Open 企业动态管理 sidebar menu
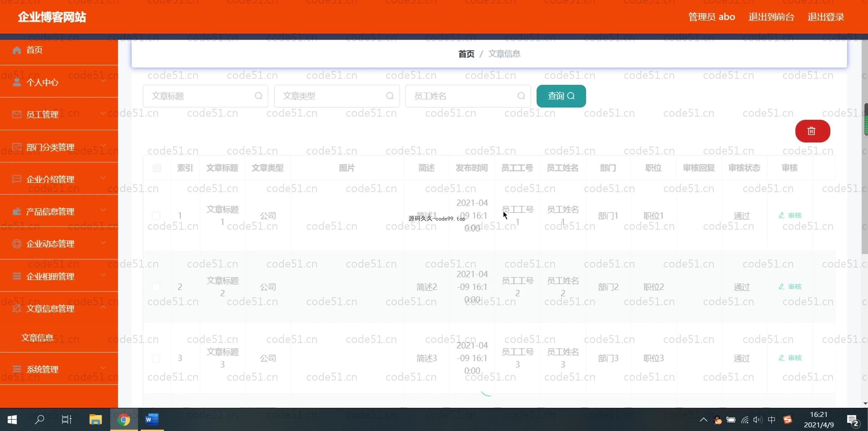The width and height of the screenshot is (868, 431). pos(59,243)
